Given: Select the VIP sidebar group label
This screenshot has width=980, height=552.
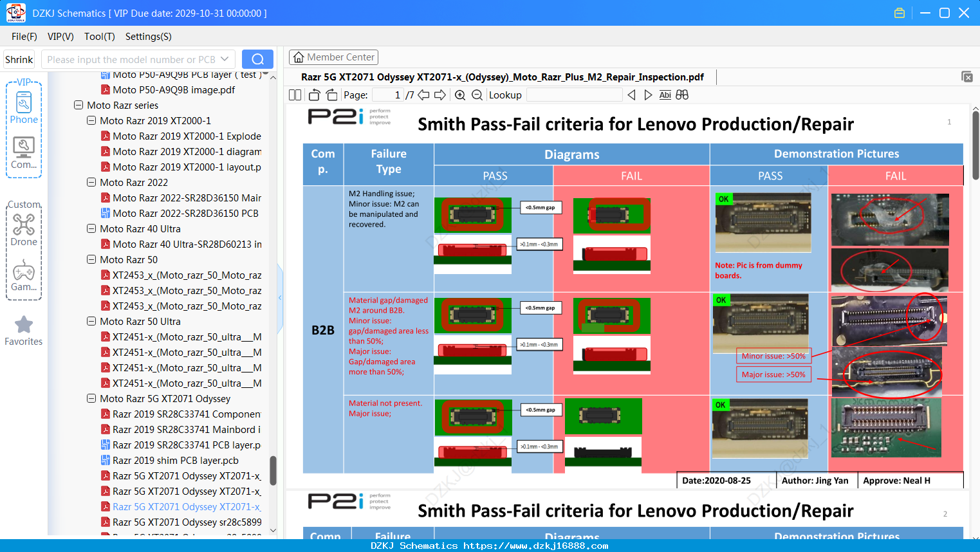Looking at the screenshot, I should coord(24,82).
